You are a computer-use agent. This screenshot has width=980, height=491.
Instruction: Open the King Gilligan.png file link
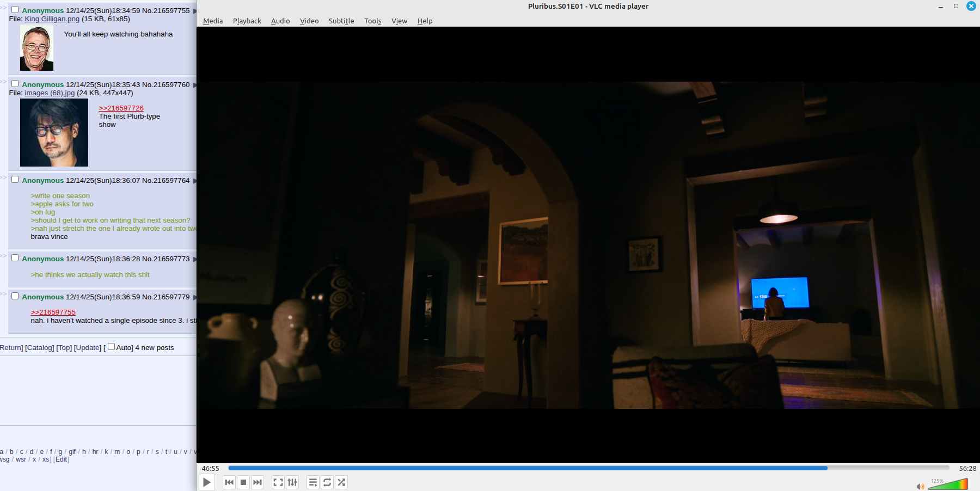click(52, 19)
